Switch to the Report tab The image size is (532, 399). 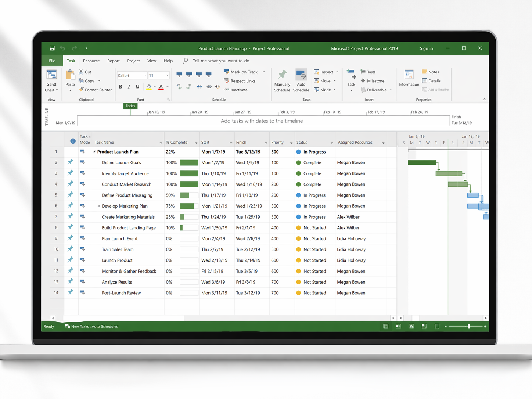114,61
